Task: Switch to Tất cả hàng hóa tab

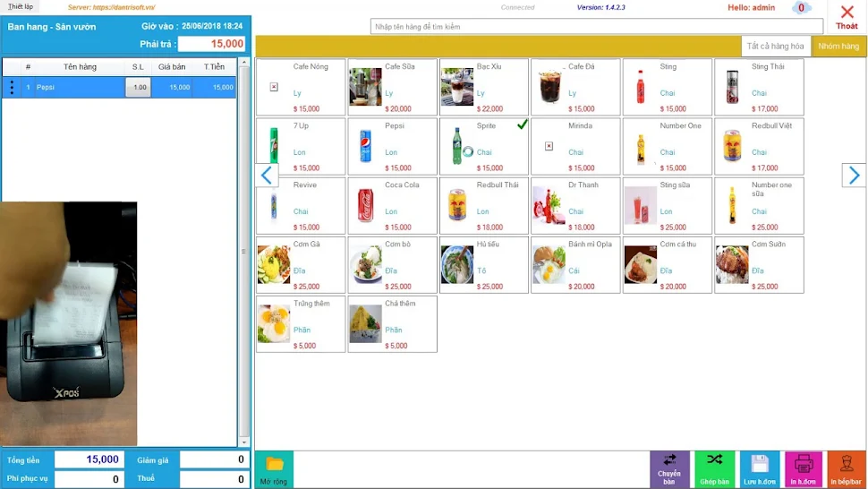Action: 775,46
